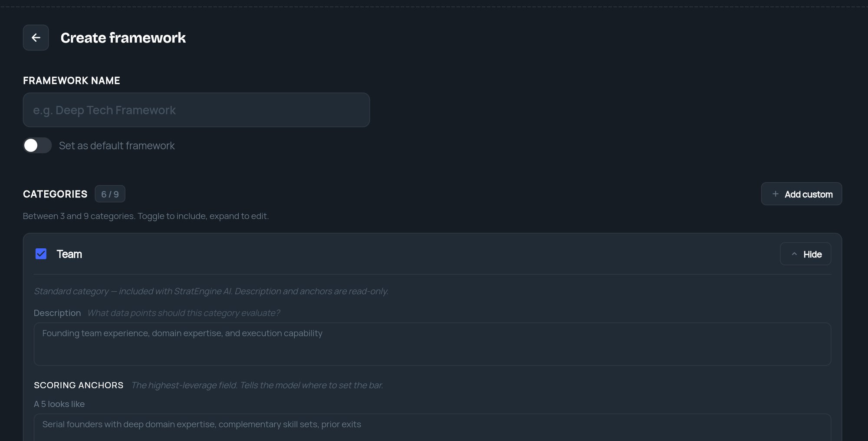Click the Team category title
The image size is (868, 441).
tap(69, 254)
